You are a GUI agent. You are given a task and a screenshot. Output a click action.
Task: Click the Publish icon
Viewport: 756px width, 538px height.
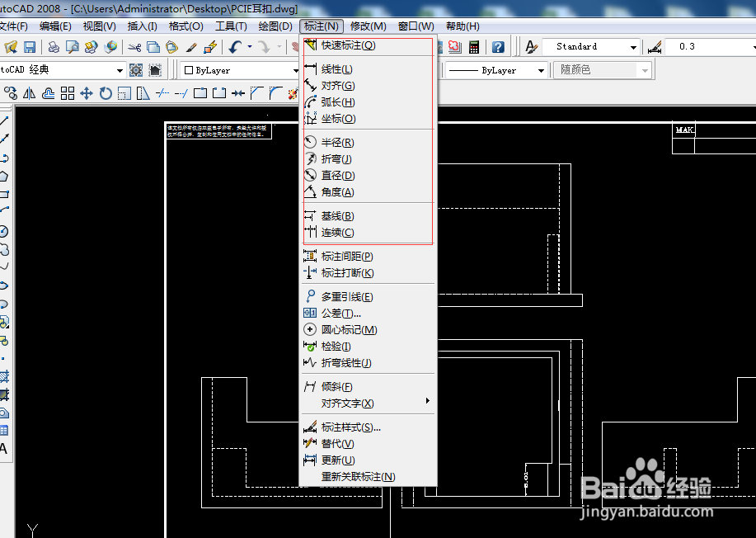pyautogui.click(x=92, y=47)
